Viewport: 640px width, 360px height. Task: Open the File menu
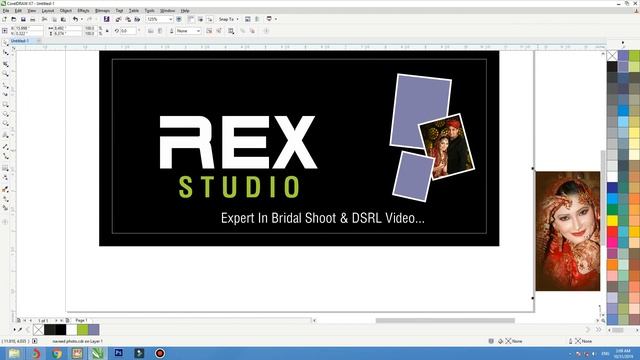coord(6,11)
